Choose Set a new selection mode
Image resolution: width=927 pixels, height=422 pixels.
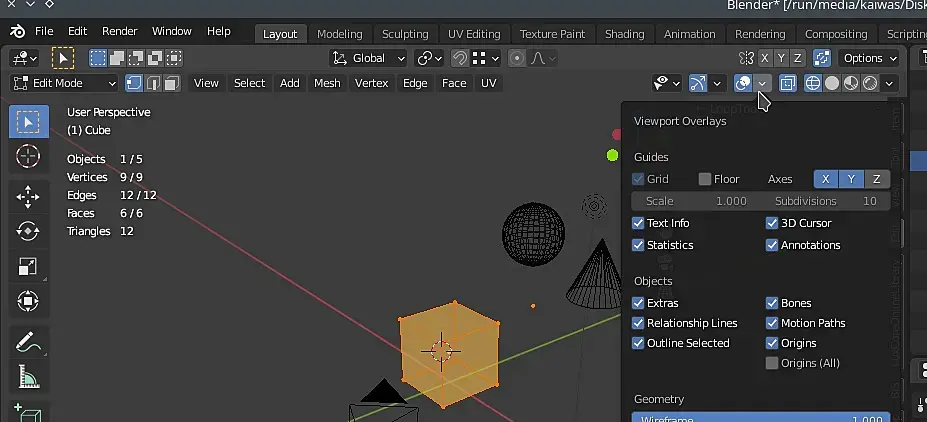point(98,58)
